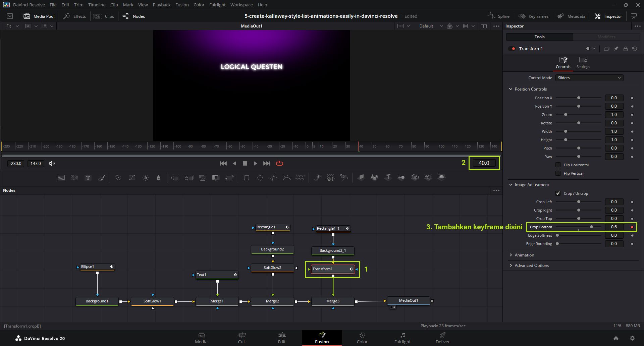
Task: Expand the Advanced Options section
Action: [532, 266]
